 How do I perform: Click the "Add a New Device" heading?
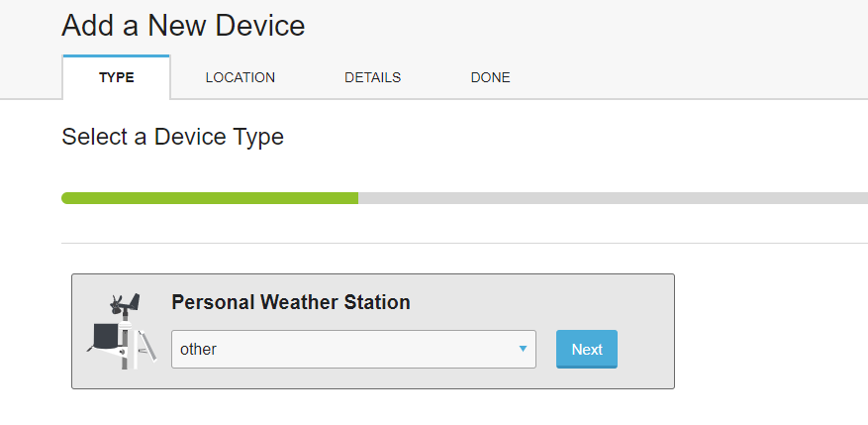183,26
